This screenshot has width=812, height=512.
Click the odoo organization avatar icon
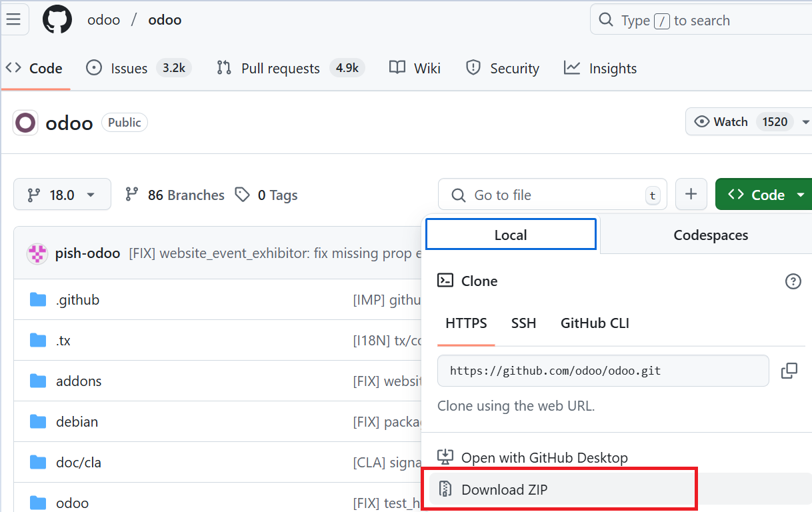tap(26, 123)
